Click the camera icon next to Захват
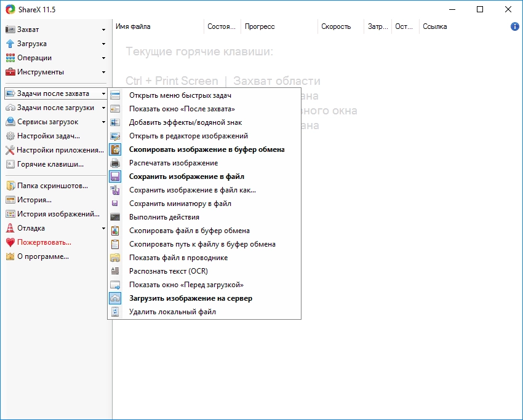The height and width of the screenshot is (420, 523). click(x=10, y=30)
